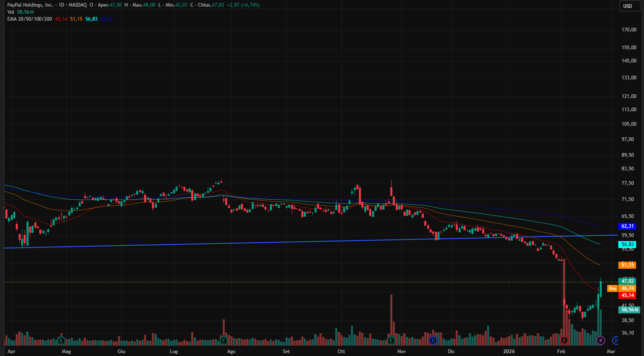644x356 pixels.
Task: Open the USD currency selector
Action: click(627, 6)
